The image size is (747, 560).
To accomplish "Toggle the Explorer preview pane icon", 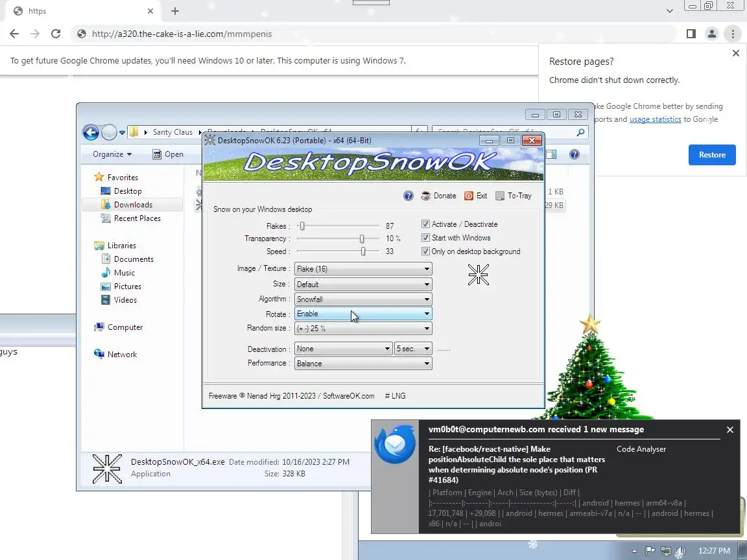I will point(551,154).
